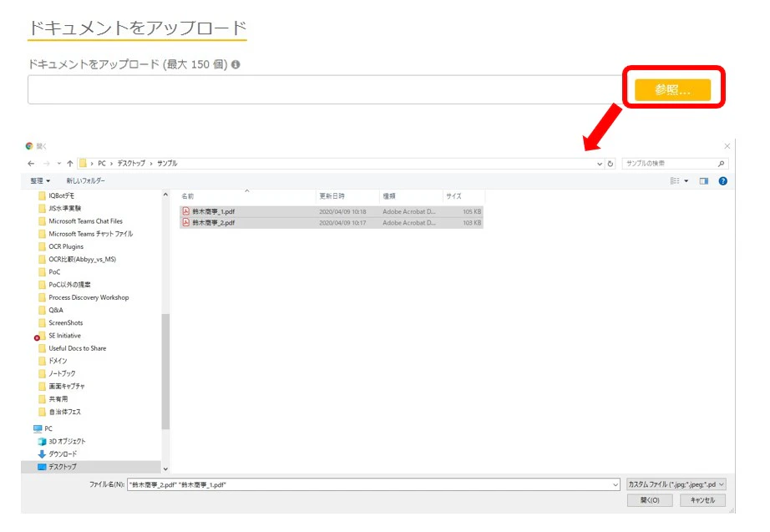
Task: Click the PC breadcrumb in address bar
Action: click(102, 163)
